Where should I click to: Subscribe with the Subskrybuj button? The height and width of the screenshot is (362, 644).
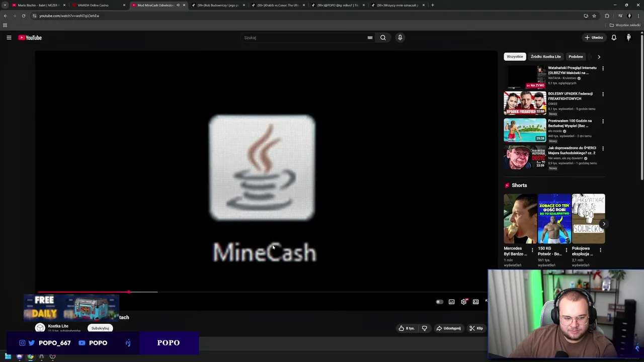pos(100,328)
